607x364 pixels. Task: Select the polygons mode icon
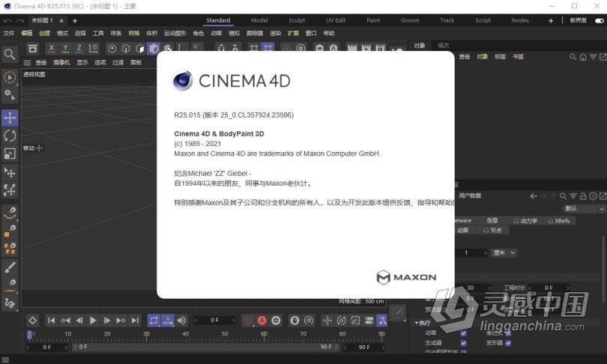pos(139,49)
